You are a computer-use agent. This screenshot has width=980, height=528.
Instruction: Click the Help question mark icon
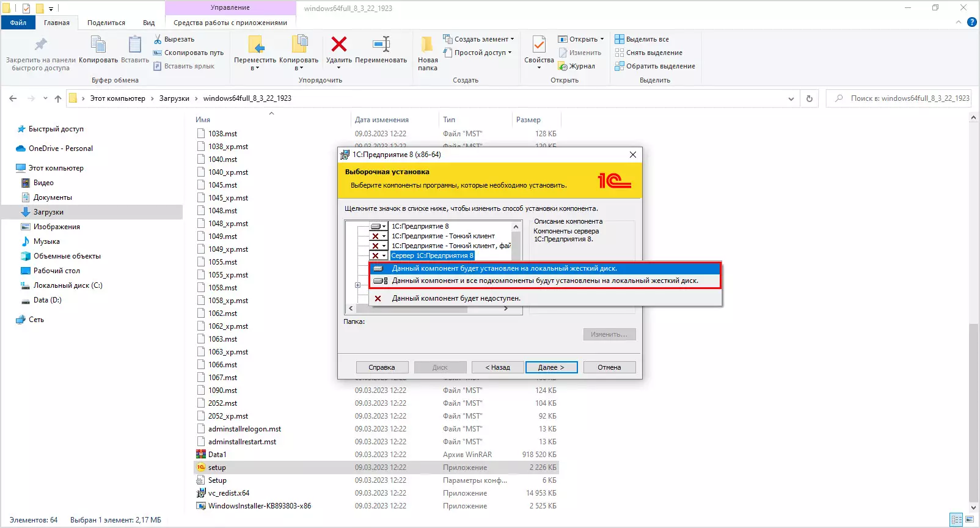pos(972,23)
